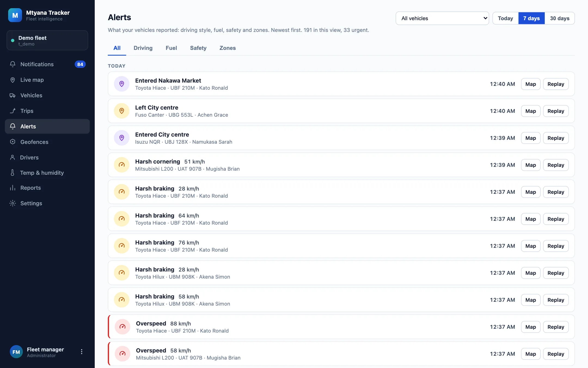
Task: Switch to the All alerts tab
Action: coord(117,48)
